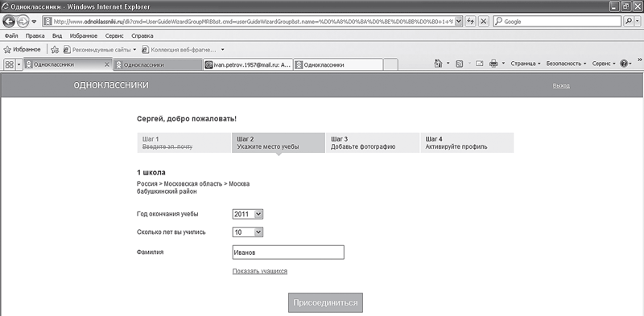Click the Refresh page icon
The height and width of the screenshot is (316, 644).
(x=470, y=22)
